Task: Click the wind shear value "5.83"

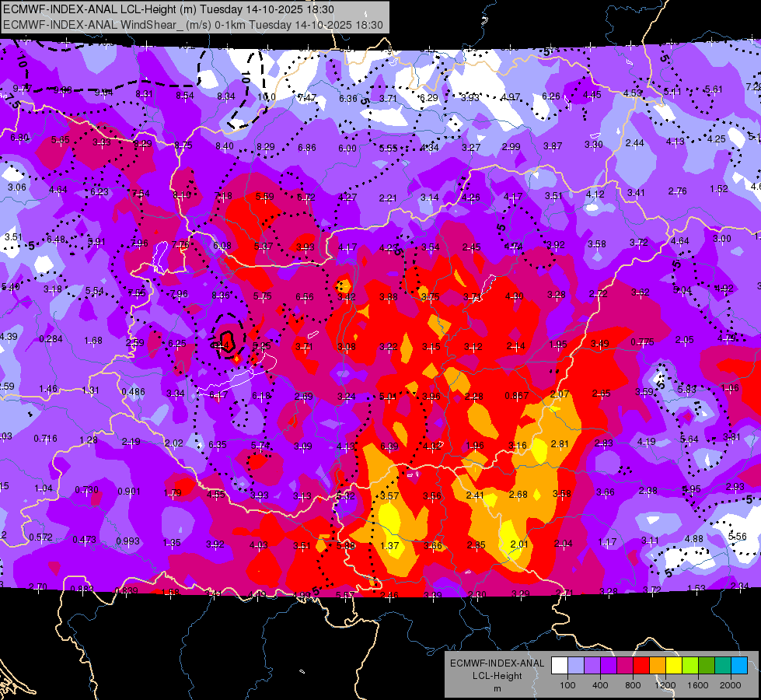Action: click(x=687, y=389)
